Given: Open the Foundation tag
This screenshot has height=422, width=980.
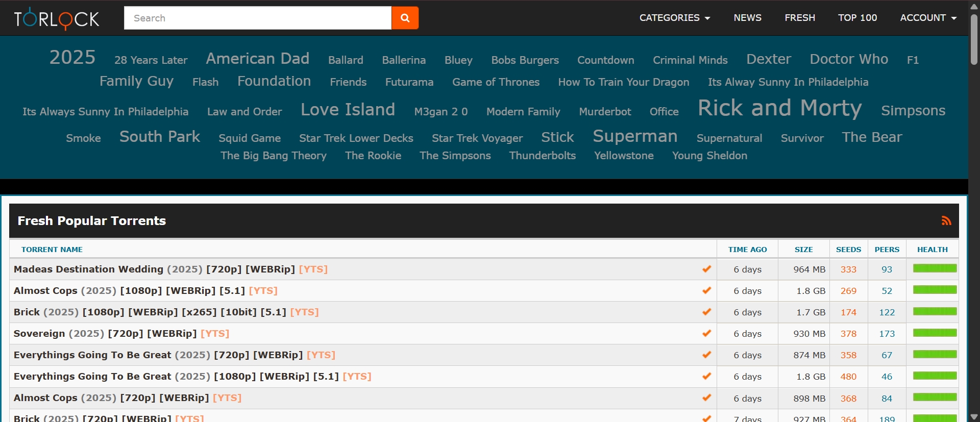Looking at the screenshot, I should click(x=274, y=81).
